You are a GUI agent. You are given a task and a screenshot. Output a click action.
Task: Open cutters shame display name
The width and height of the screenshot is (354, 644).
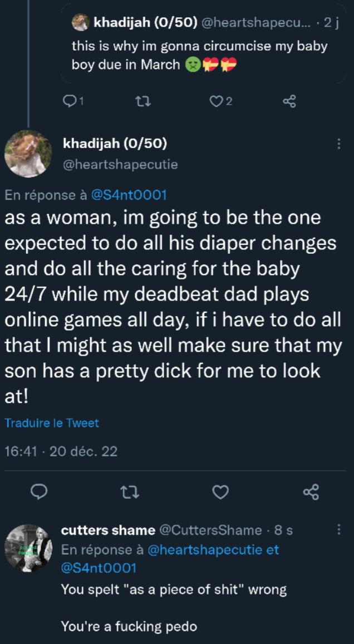point(108,530)
